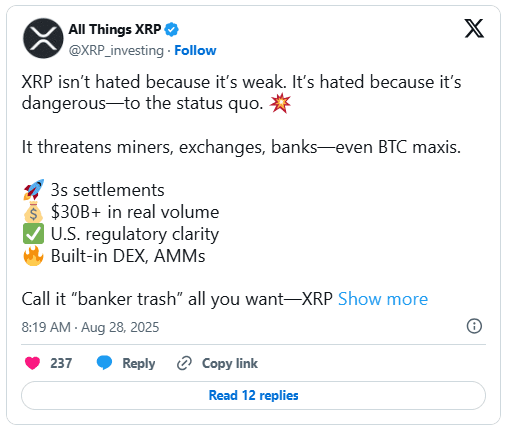Click the collision emoji after status quo
506x431 pixels.
[280, 103]
